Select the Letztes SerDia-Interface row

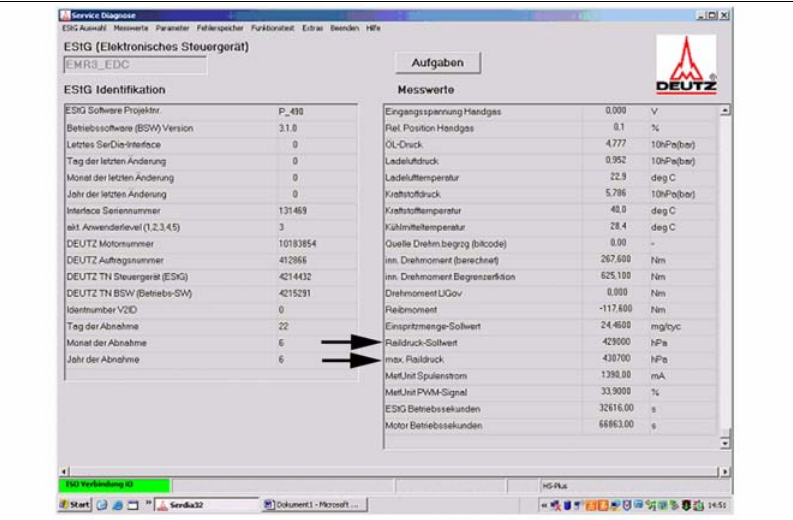tap(211, 145)
